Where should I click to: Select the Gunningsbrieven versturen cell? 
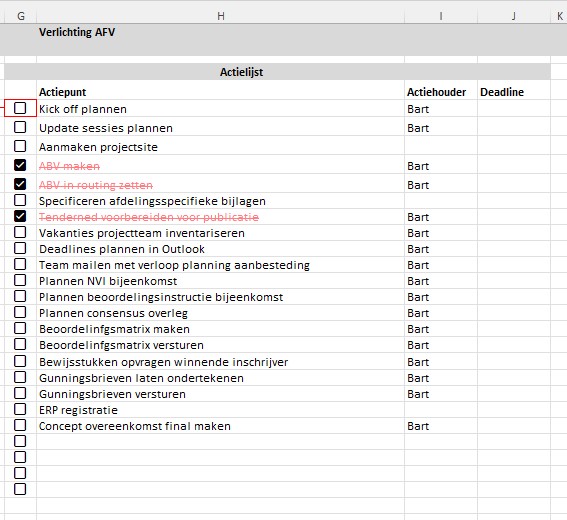[x=221, y=393]
